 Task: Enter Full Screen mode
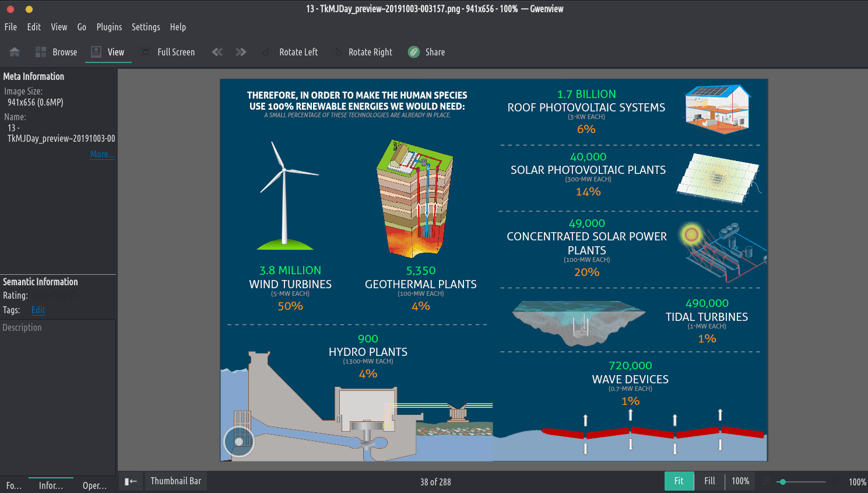pyautogui.click(x=168, y=52)
